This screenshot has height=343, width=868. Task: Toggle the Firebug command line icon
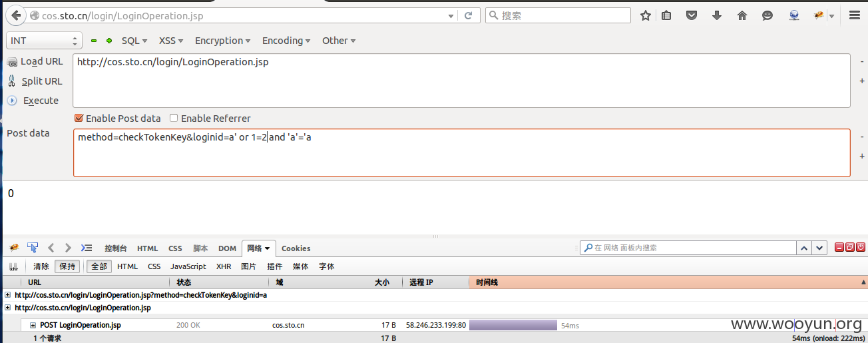point(87,248)
